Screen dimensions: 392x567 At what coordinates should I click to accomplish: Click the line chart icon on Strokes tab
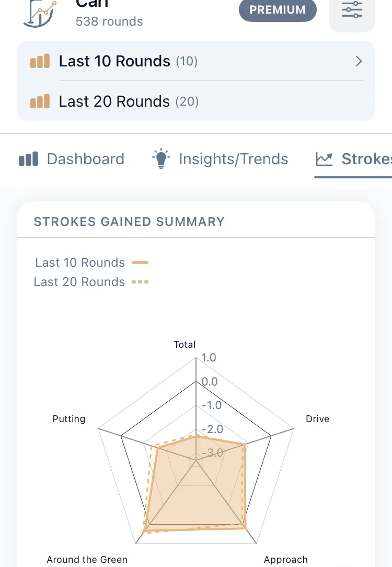[x=325, y=158]
